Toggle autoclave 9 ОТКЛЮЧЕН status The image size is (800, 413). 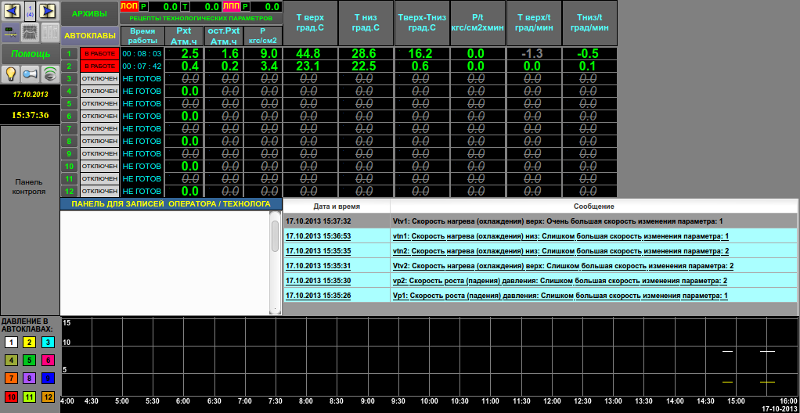[x=99, y=153]
